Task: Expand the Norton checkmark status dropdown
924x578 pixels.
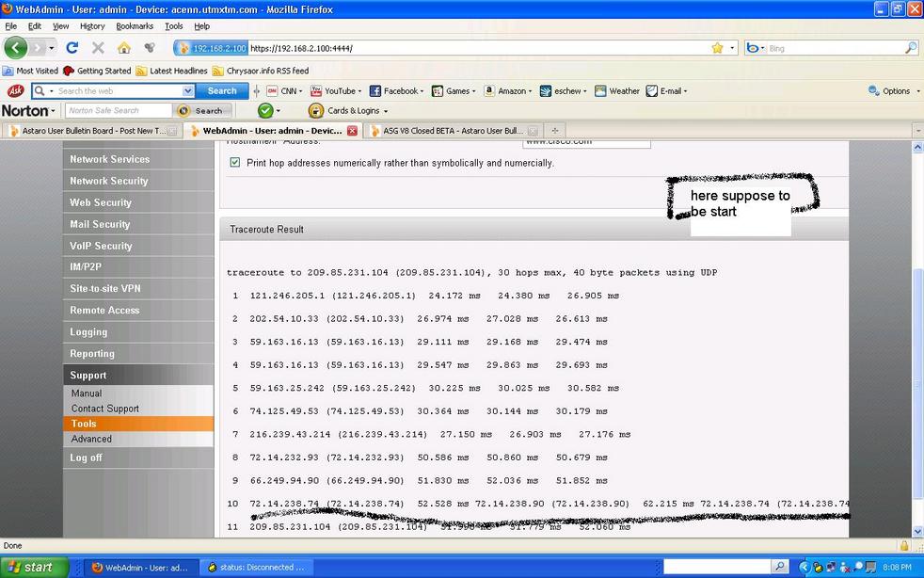Action: pyautogui.click(x=279, y=111)
